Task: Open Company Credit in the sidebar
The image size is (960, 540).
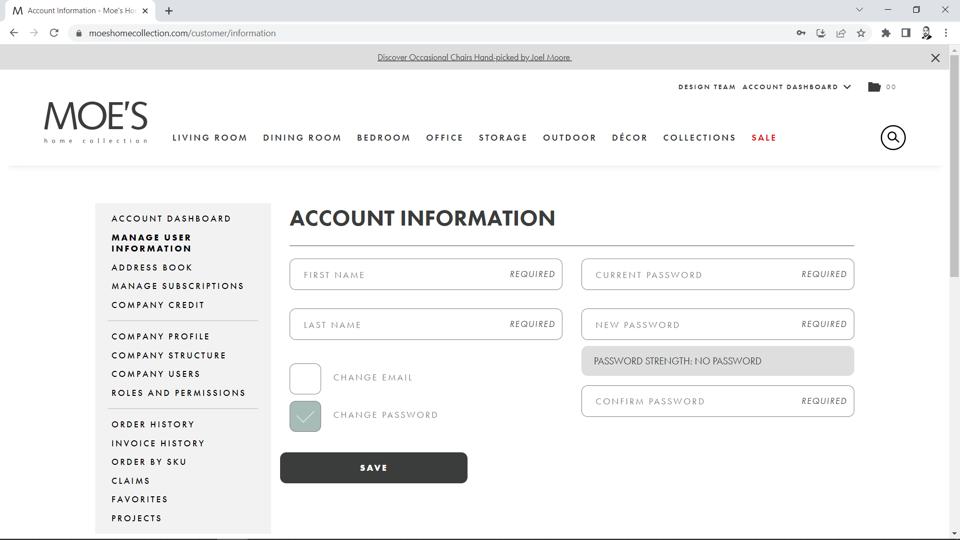Action: click(158, 305)
